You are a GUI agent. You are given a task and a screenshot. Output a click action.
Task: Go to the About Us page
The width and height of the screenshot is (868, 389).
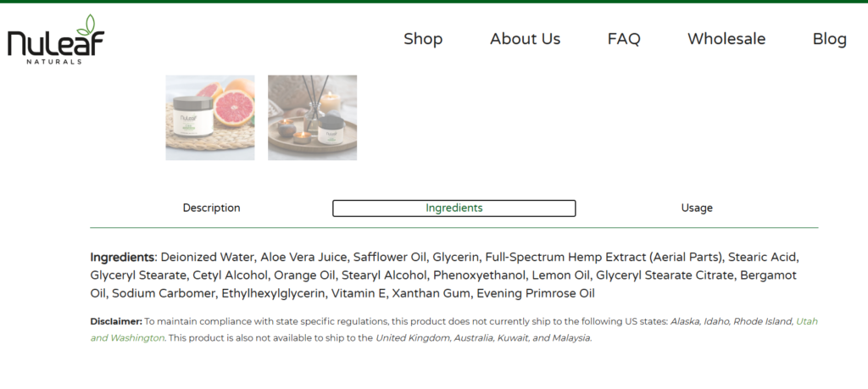pos(525,39)
